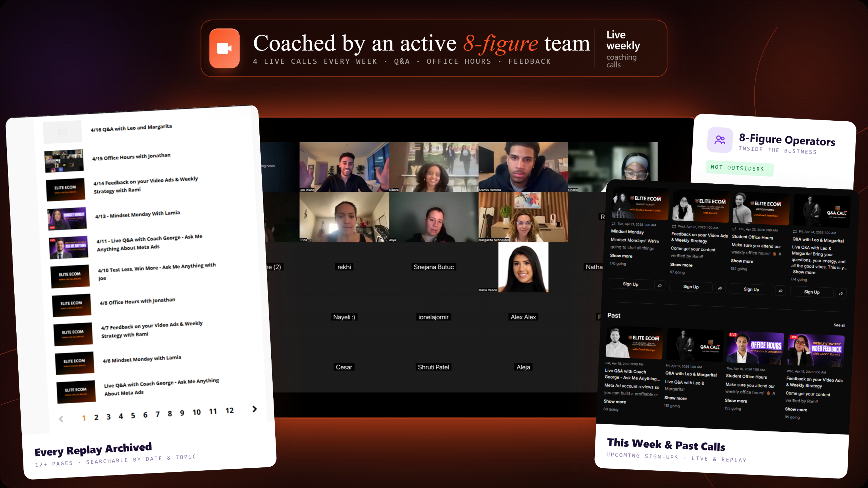Screen dimensions: 868x488
Task: Expand "Show more" under Feedback on your Video Ads
Action: (681, 265)
